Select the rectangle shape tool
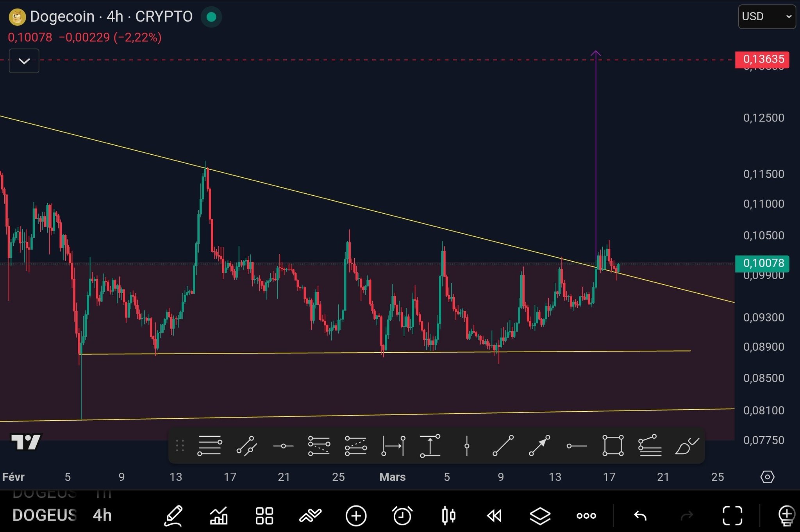Image resolution: width=800 pixels, height=532 pixels. coord(613,446)
